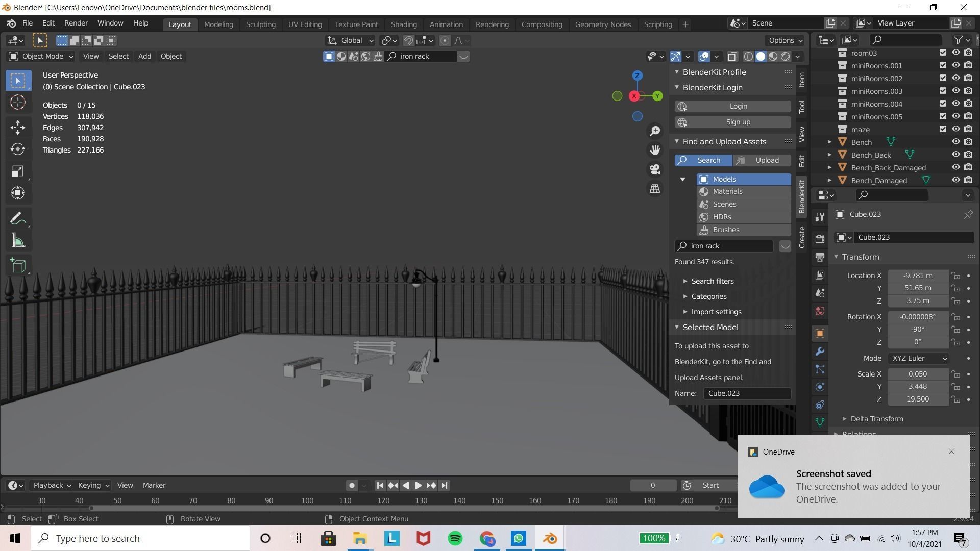980x551 pixels.
Task: Select Materials asset type
Action: coord(744,192)
